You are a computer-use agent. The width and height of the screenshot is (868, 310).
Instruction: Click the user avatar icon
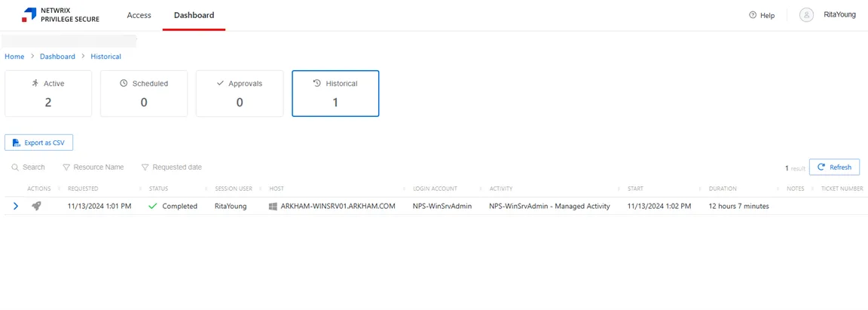(806, 15)
